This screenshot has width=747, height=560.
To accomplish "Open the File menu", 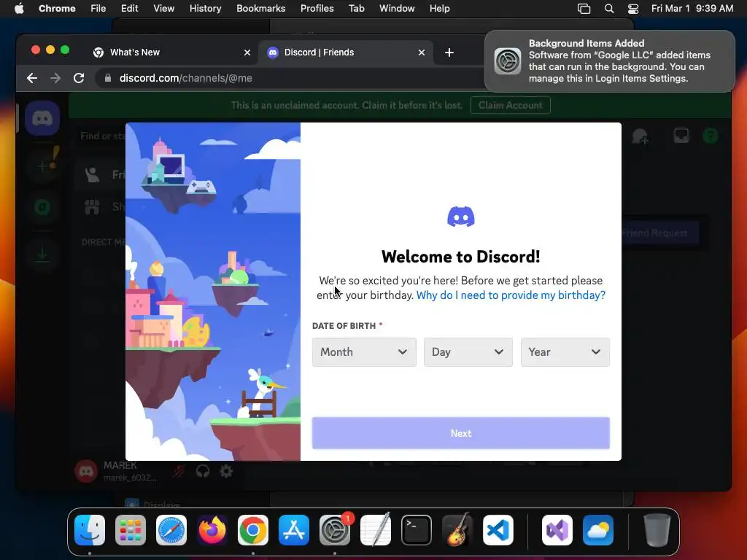I will click(x=98, y=9).
